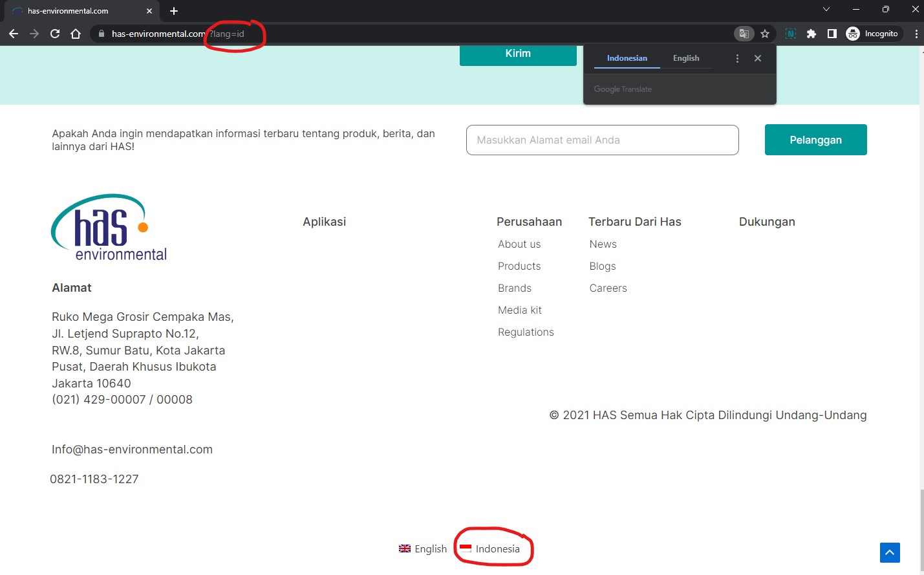This screenshot has height=575, width=924.
Task: Open Google Translate icon in address bar
Action: tap(744, 34)
